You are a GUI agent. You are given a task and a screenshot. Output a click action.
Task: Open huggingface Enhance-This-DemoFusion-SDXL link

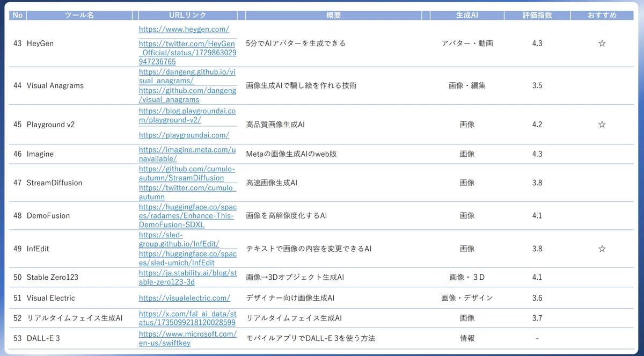coord(187,215)
